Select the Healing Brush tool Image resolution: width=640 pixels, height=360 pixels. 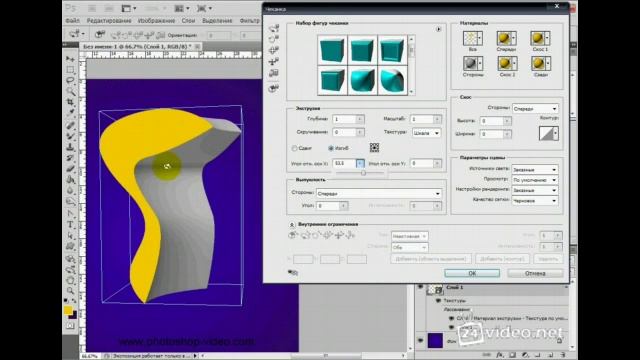(71, 125)
